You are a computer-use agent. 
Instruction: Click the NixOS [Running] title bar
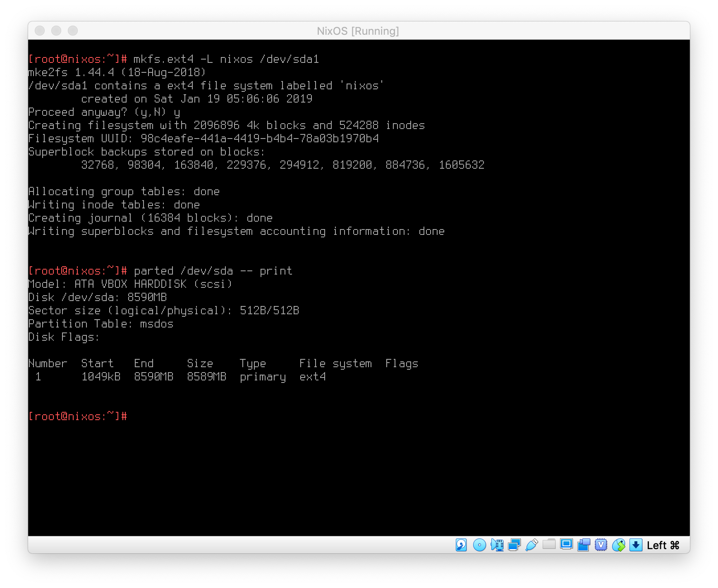click(358, 31)
